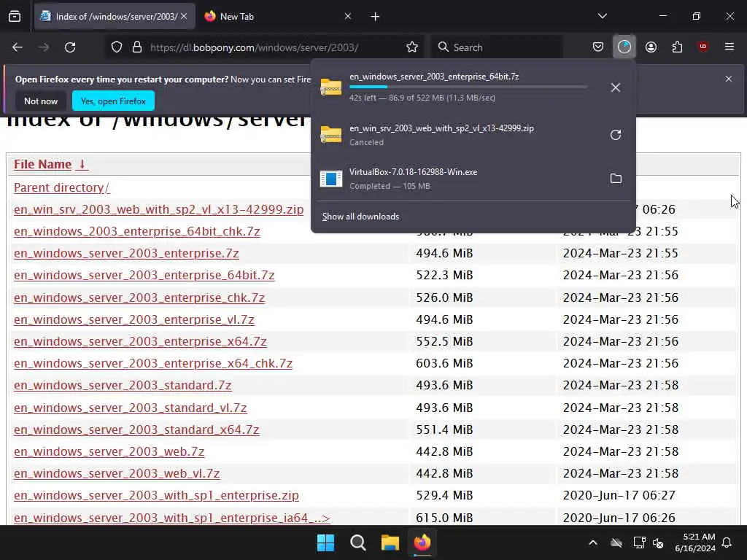Select the Index of /windows/server/2003/ tab

pyautogui.click(x=115, y=17)
